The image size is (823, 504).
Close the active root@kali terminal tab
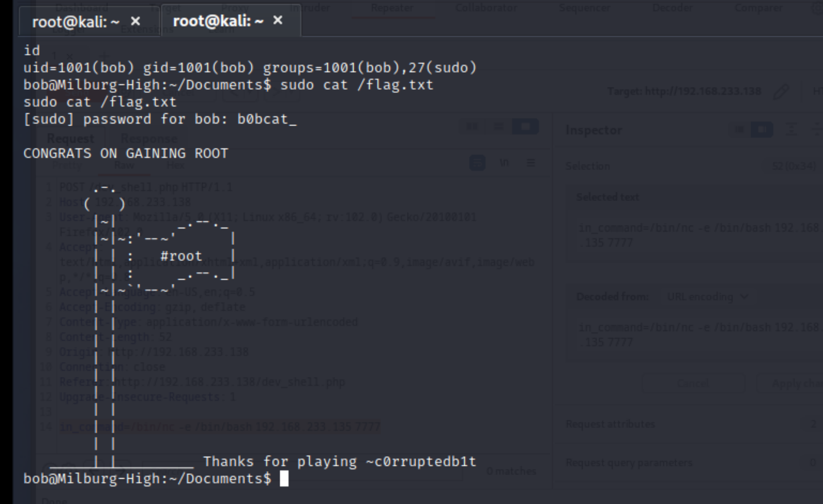point(278,20)
